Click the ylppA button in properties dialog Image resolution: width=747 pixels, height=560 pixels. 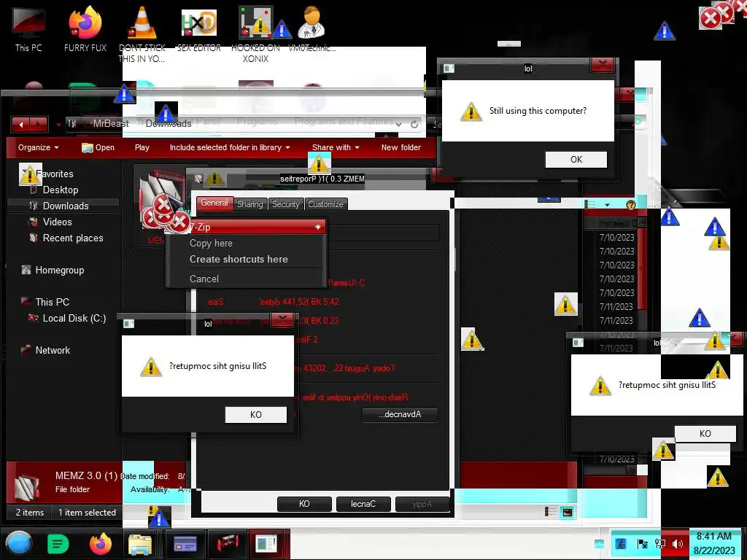click(x=422, y=504)
